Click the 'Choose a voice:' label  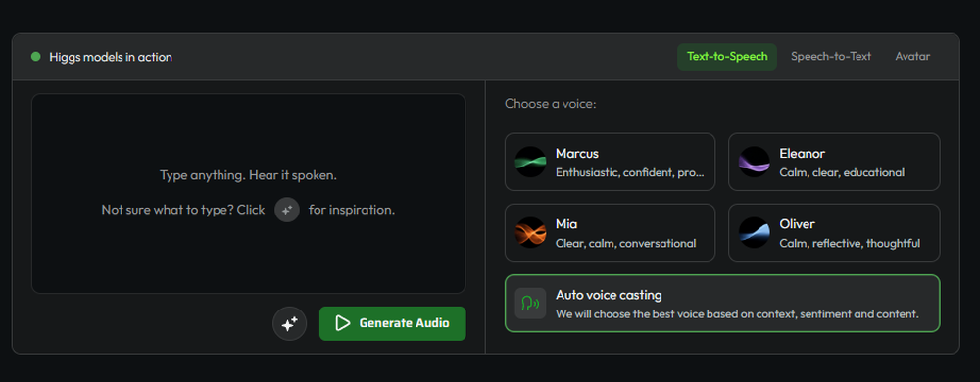coord(551,104)
